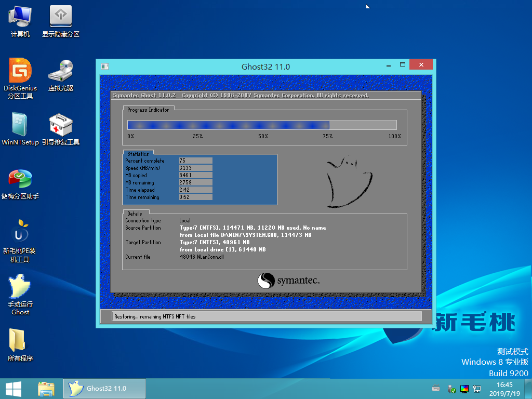Viewport: 532px width, 399px height.
Task: Open File Explorer from the taskbar
Action: pyautogui.click(x=46, y=389)
